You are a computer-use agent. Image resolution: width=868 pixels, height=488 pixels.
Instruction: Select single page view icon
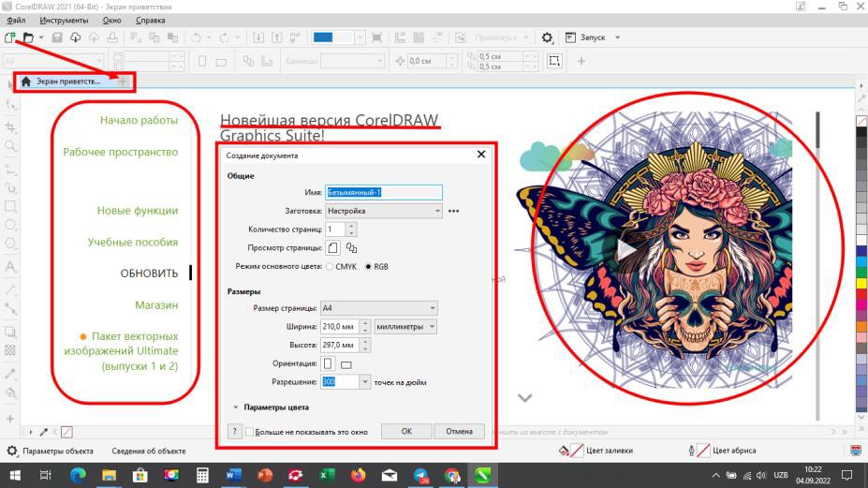tap(332, 247)
